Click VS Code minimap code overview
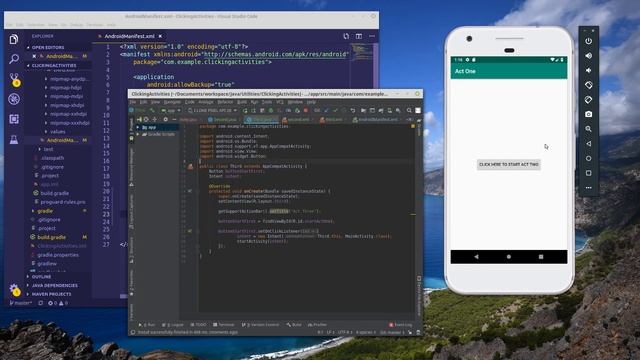The height and width of the screenshot is (360, 640). click(x=362, y=53)
